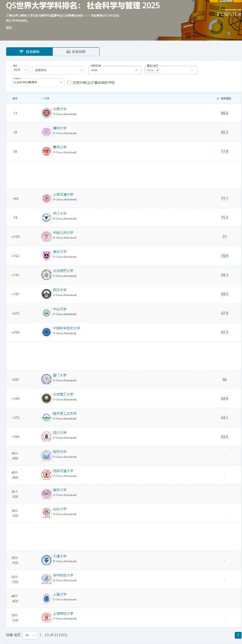Screen dimensions: 242x644
Task: Click the Fudan University logo icon
Action: [46, 151]
